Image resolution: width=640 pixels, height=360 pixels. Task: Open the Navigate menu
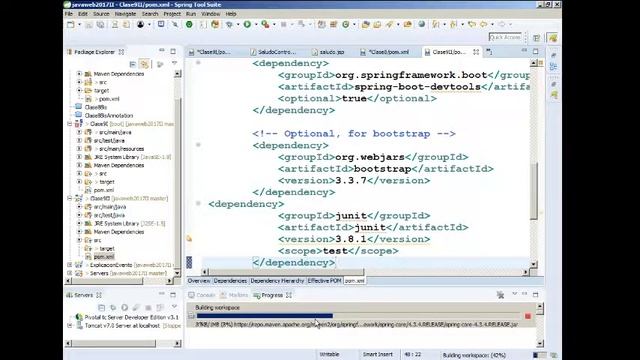pos(125,14)
